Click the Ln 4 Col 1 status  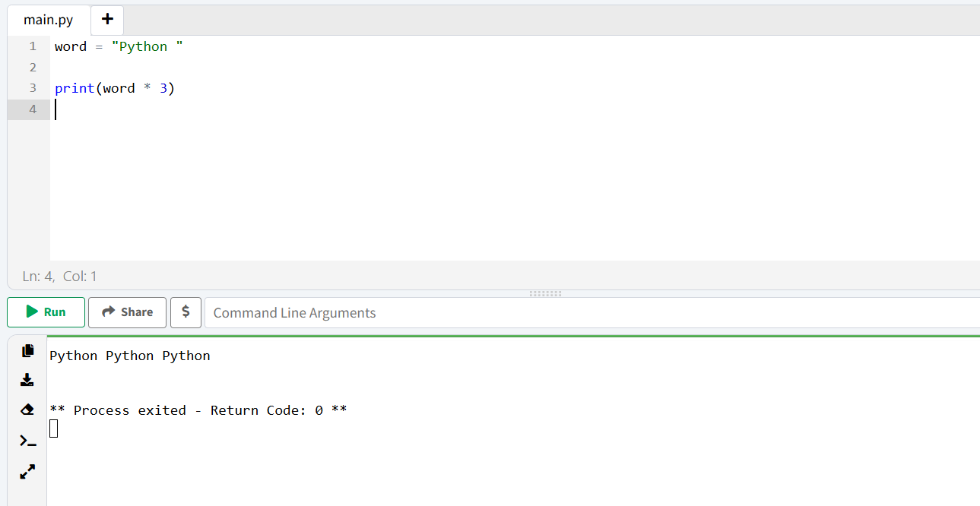point(58,276)
